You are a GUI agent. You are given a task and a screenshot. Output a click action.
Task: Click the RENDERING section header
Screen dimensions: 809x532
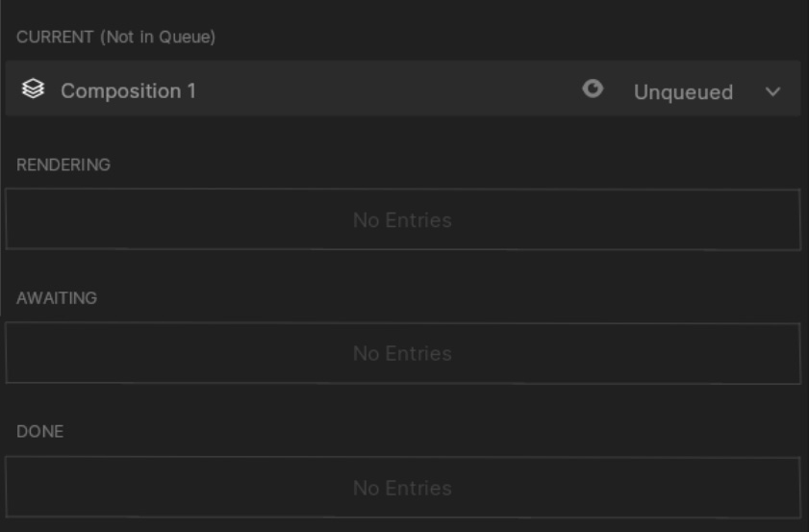tap(63, 165)
